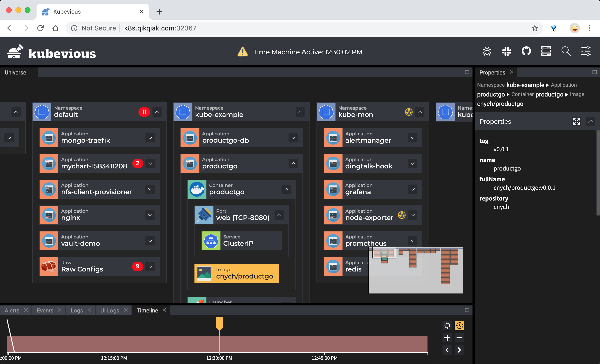Click the Docker icon of productgo container
The height and width of the screenshot is (364, 600).
[x=197, y=189]
